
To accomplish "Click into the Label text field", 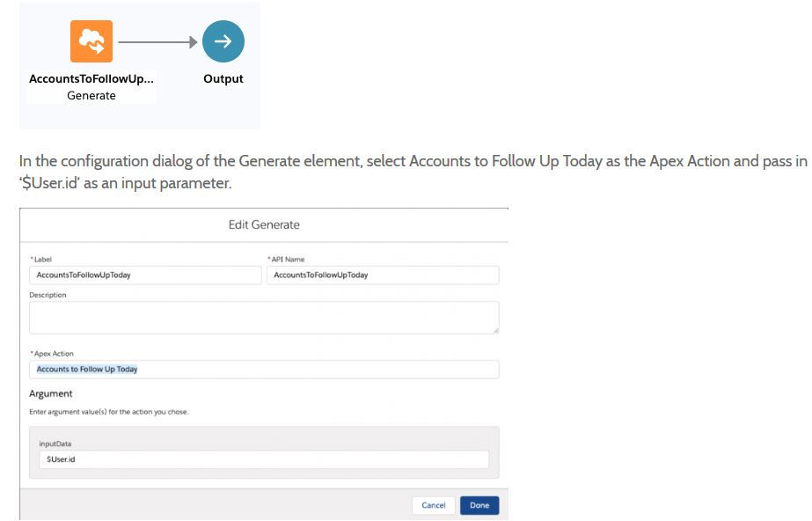I will pyautogui.click(x=144, y=275).
